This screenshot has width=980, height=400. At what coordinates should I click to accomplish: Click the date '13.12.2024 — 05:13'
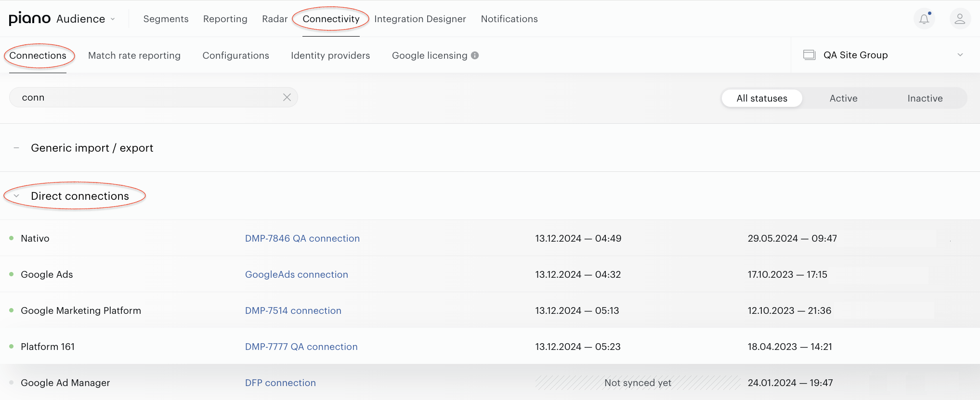pos(577,310)
